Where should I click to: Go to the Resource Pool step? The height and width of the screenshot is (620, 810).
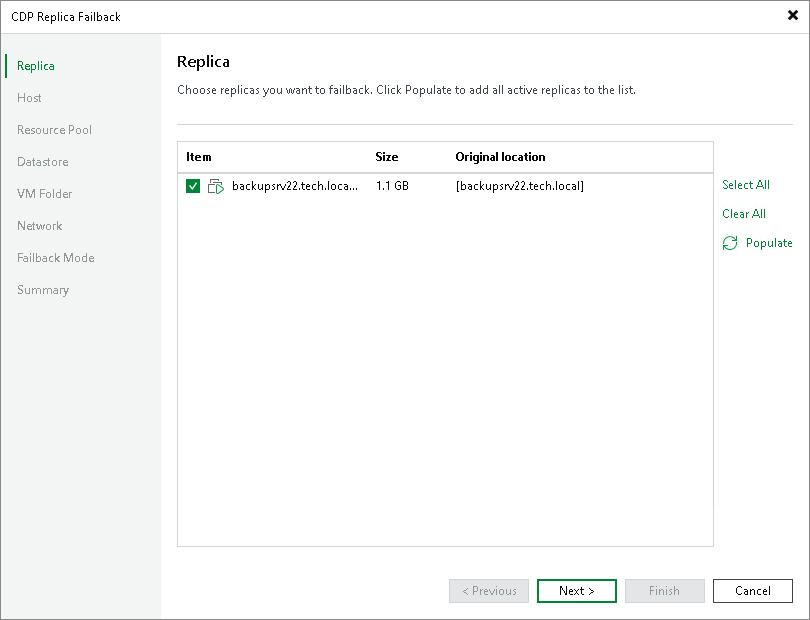54,130
